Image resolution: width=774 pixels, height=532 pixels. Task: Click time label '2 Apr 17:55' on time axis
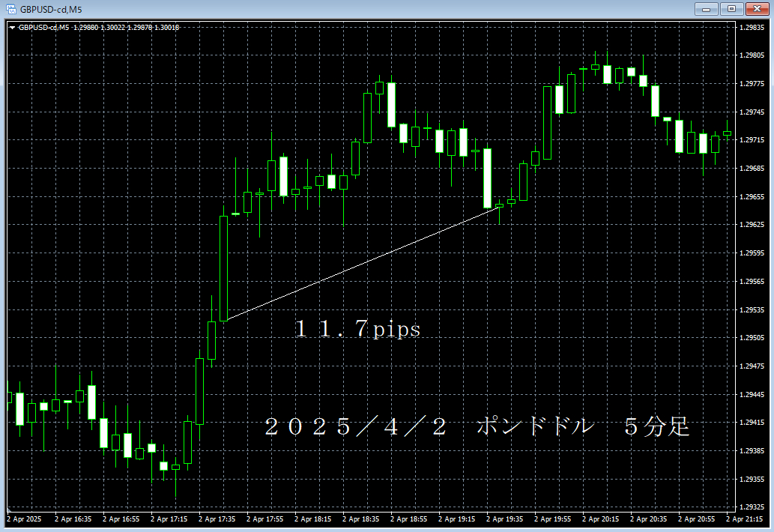[x=264, y=519]
